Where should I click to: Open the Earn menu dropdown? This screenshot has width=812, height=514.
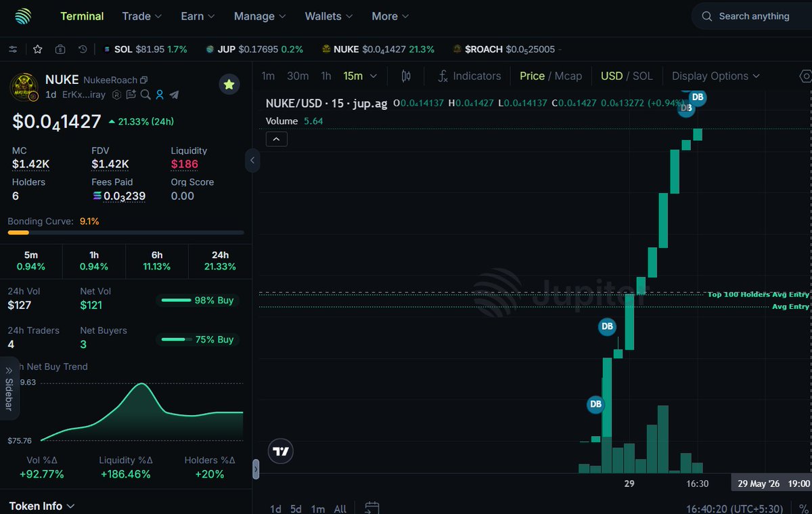(198, 16)
